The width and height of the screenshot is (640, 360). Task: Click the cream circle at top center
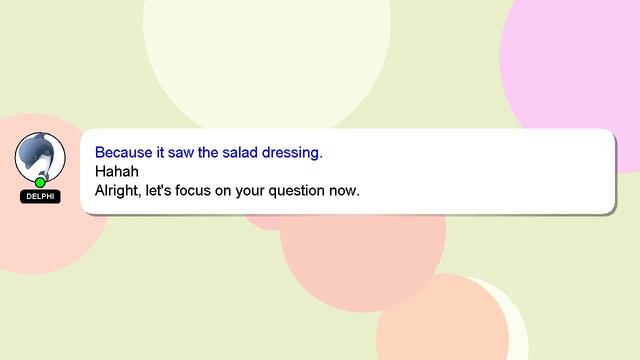point(267,57)
